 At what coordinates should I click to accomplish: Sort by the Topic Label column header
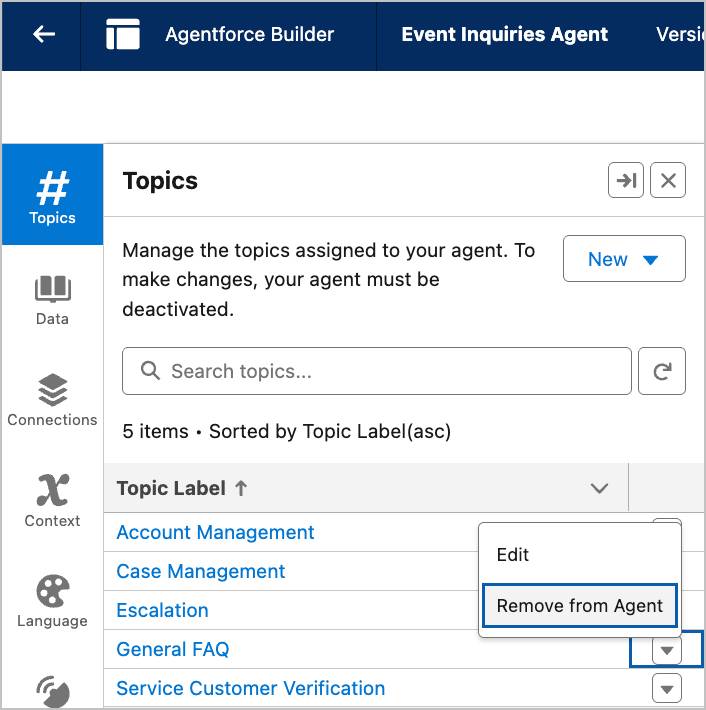coord(182,488)
